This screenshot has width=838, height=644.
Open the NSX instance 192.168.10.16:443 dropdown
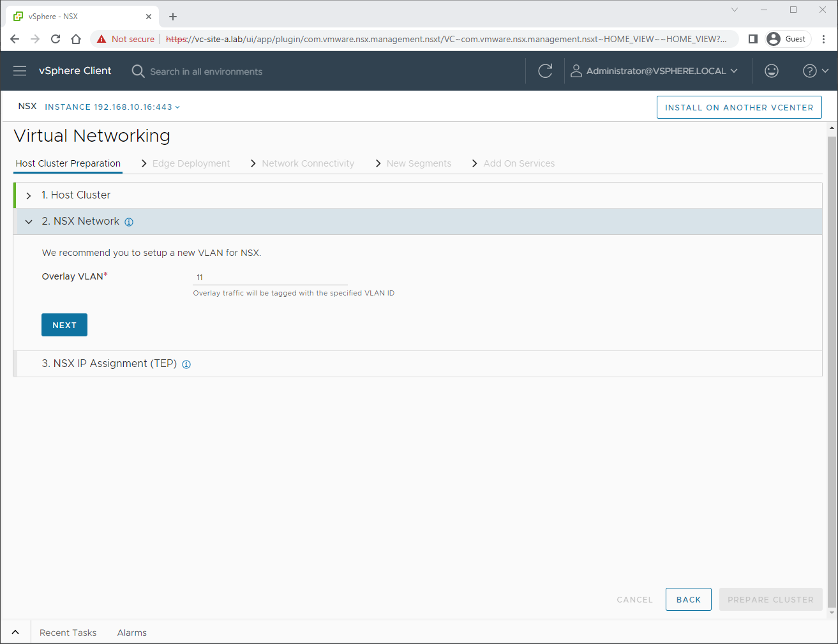[x=112, y=107]
